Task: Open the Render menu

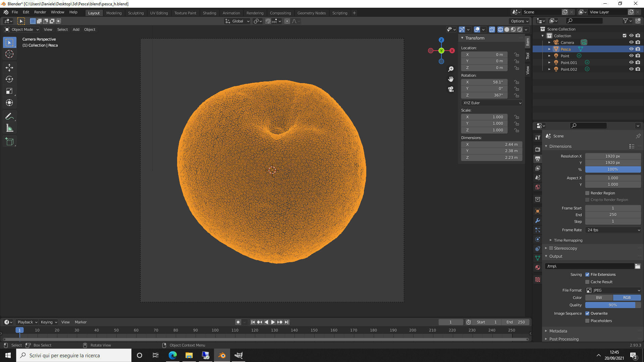Action: coord(40,12)
